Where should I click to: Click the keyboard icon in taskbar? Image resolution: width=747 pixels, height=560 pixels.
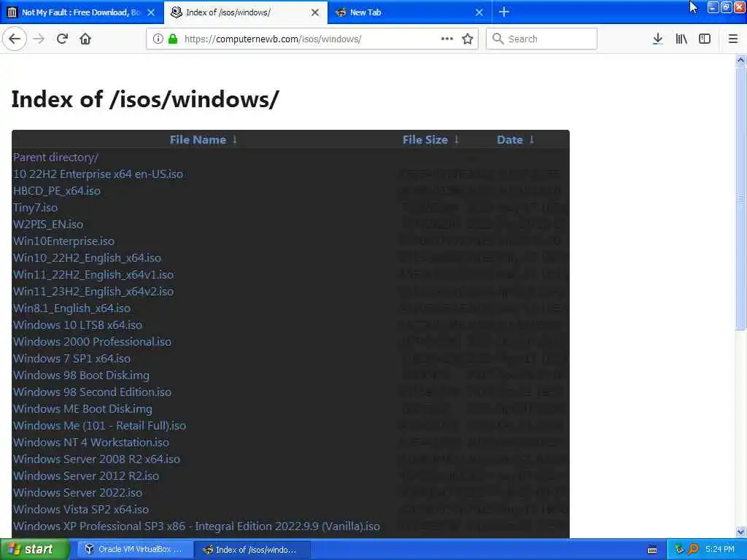[652, 550]
